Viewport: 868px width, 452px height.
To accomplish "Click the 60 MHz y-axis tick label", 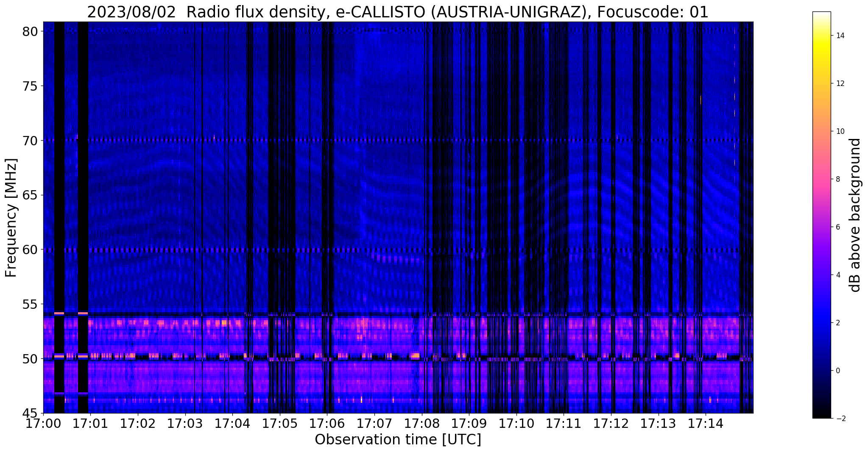I will click(31, 250).
